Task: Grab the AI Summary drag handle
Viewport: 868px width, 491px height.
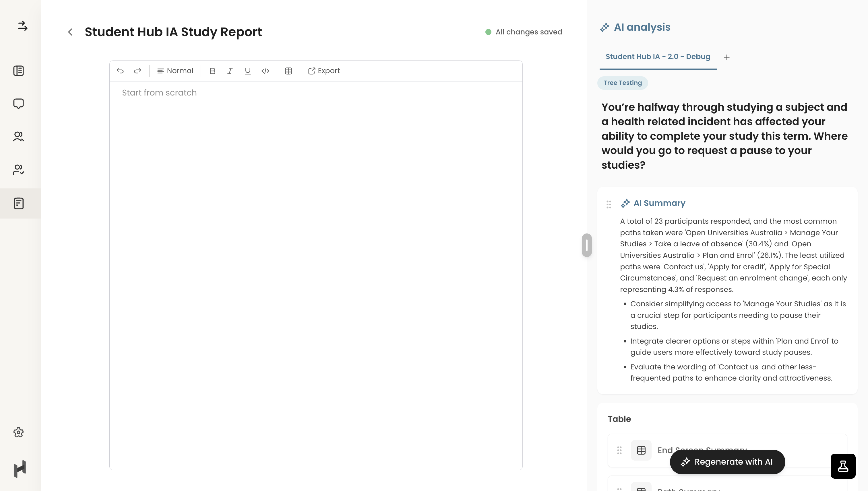Action: (609, 204)
